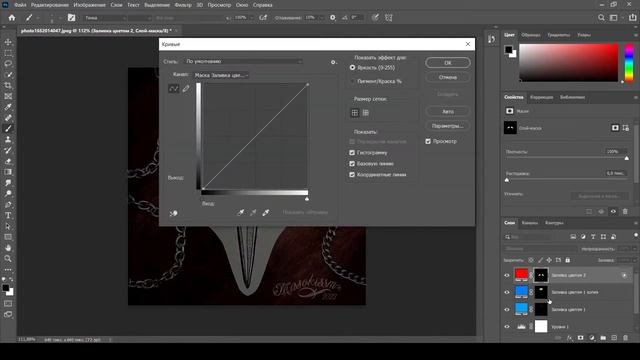The height and width of the screenshot is (360, 640).
Task: Open the Файл menu
Action: click(x=20, y=5)
